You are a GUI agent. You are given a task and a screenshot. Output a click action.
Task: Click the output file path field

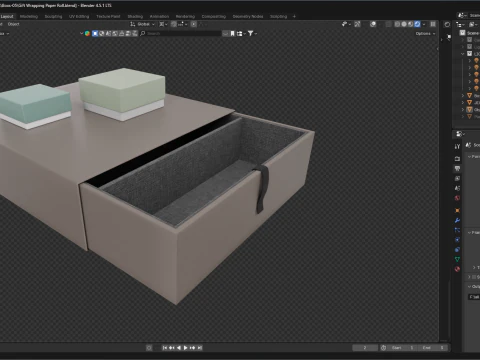coord(474,297)
